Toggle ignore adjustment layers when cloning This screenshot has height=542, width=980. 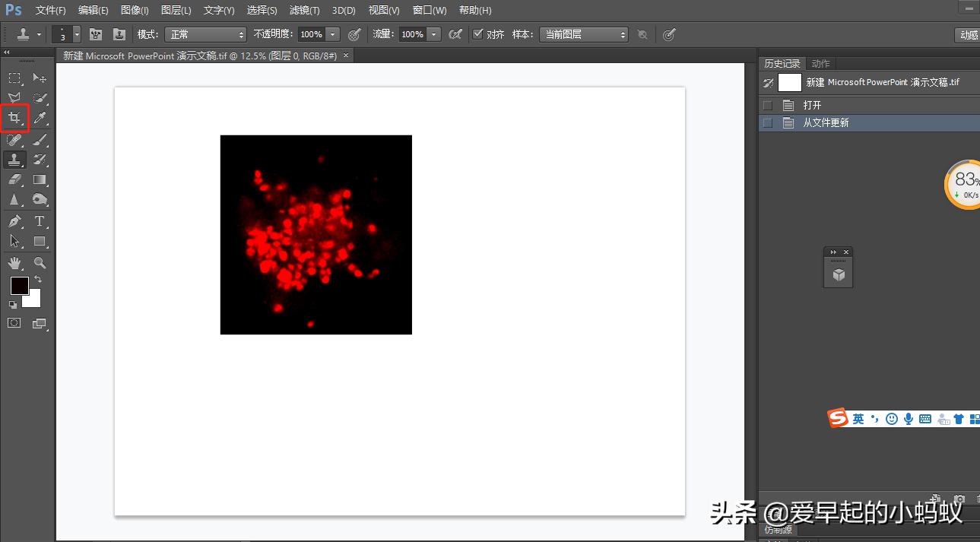[642, 34]
